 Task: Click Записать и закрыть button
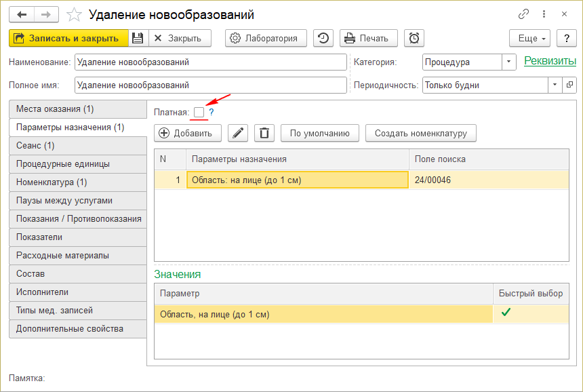[x=68, y=38]
